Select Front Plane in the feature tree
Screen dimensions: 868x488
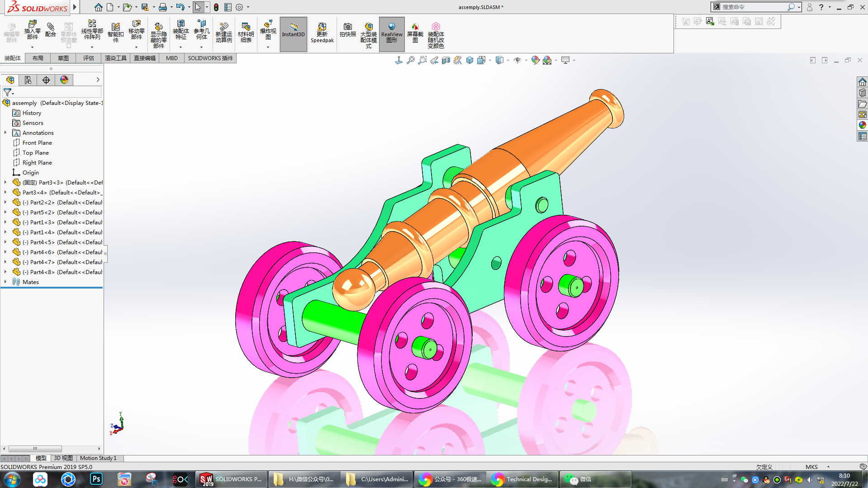click(x=37, y=142)
